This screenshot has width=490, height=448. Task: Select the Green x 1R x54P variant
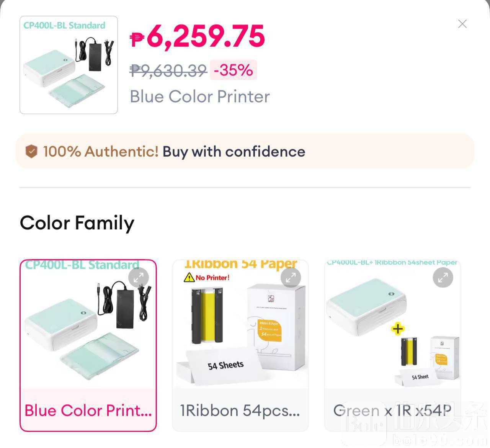click(x=392, y=345)
